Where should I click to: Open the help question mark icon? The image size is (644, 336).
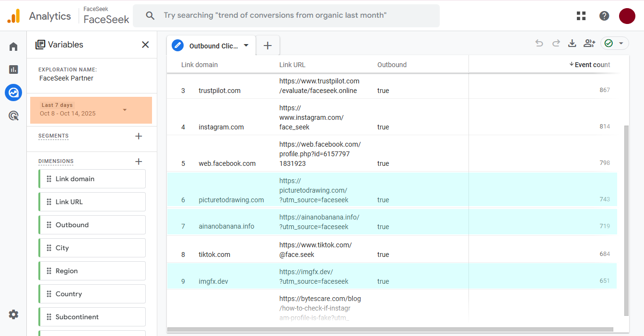604,16
